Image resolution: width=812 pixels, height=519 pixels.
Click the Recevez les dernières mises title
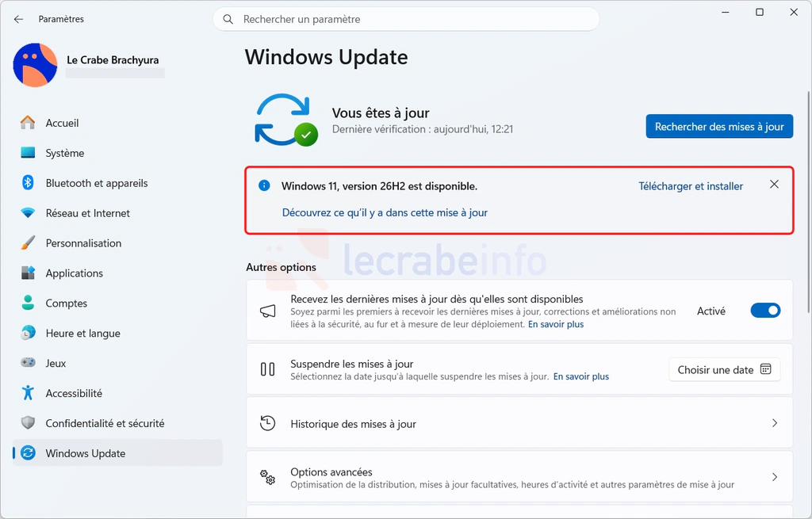(437, 299)
